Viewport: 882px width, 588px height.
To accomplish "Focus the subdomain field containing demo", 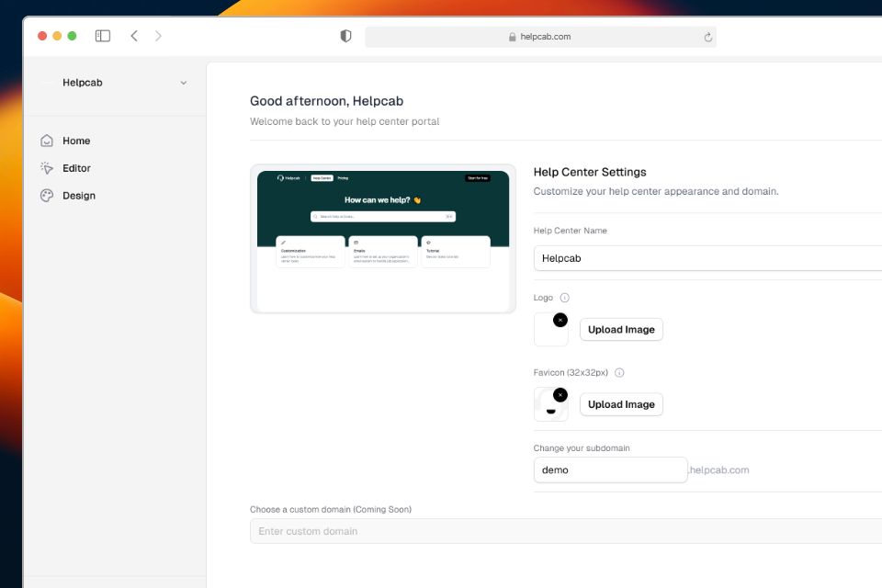I will click(x=610, y=469).
